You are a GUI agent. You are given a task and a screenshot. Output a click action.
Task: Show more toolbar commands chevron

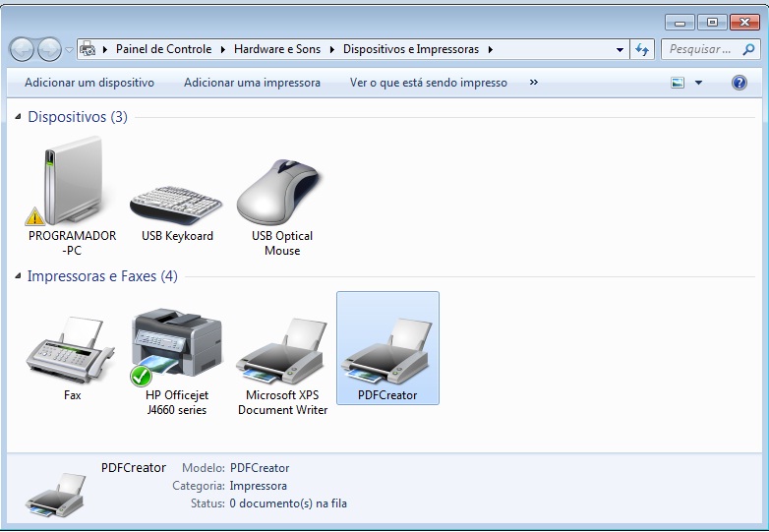click(534, 83)
